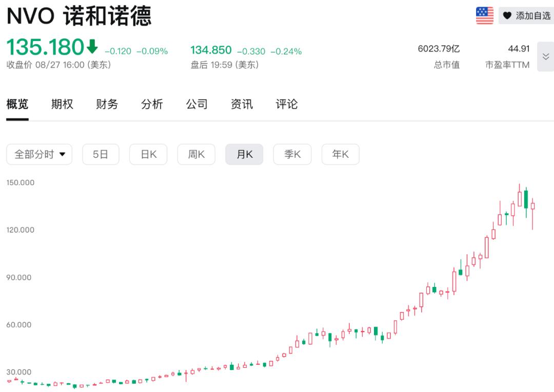554x392 pixels.
Task: Click the US flag icon
Action: coord(485,15)
